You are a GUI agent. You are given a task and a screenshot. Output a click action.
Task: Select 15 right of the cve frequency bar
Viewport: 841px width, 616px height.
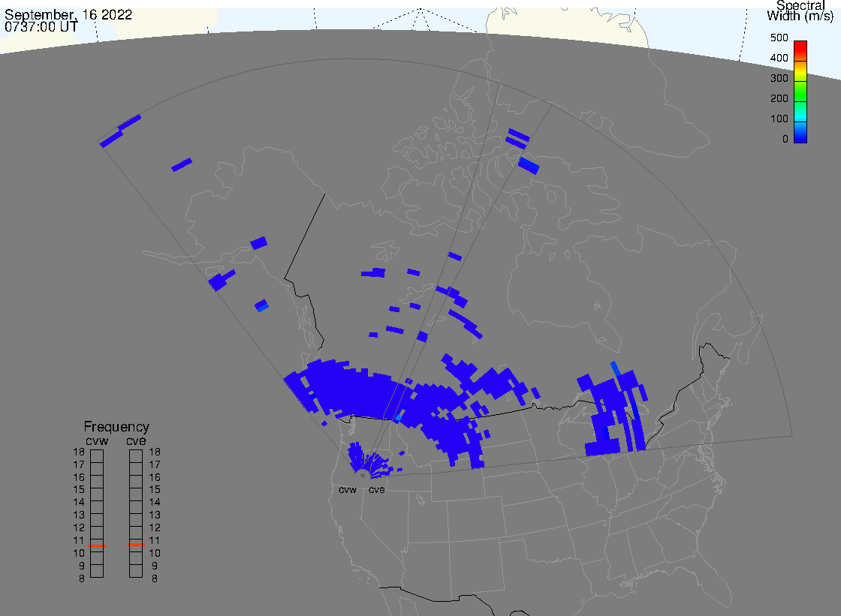click(x=155, y=489)
